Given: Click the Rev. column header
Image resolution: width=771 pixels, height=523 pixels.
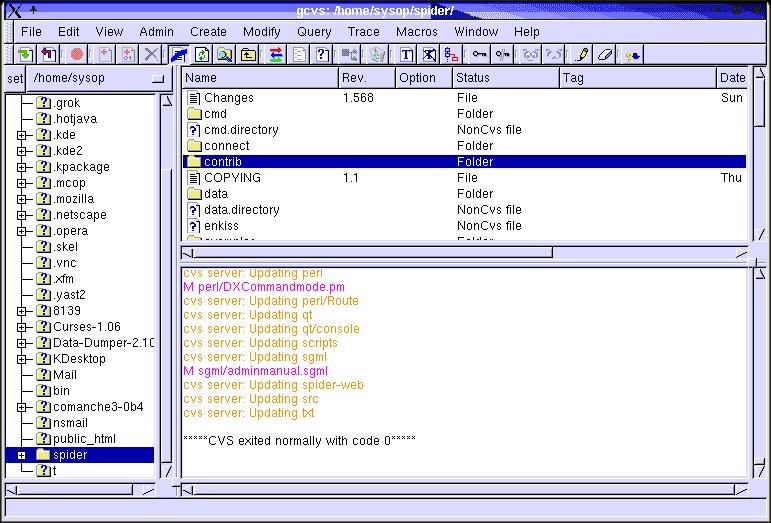Looking at the screenshot, I should 365,78.
